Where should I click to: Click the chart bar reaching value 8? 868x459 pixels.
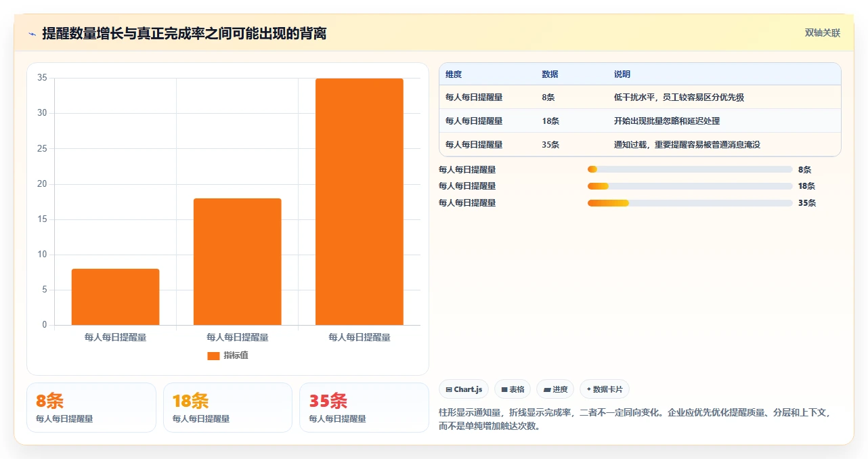point(115,297)
